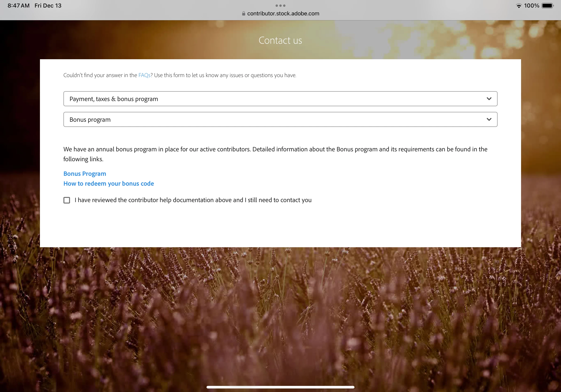Open 'How to redeem your bonus code' link
This screenshot has height=392, width=561.
[x=109, y=184]
